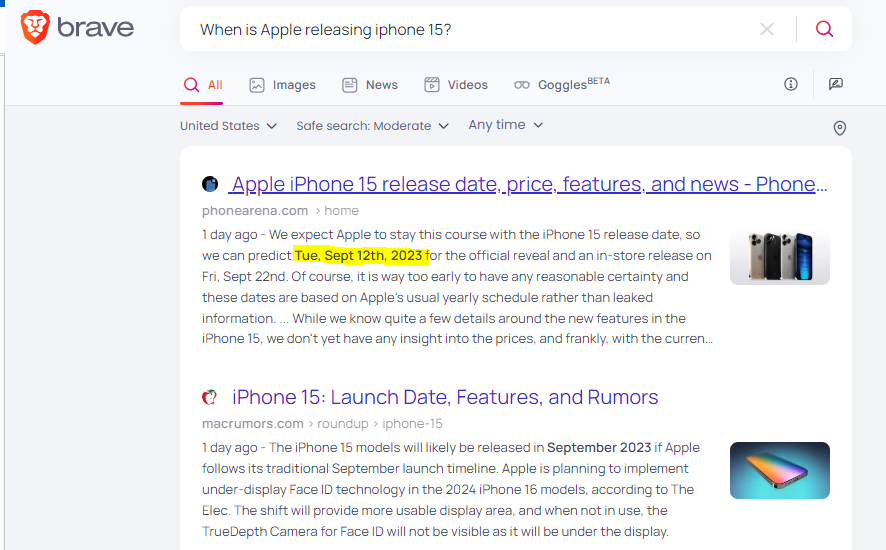
Task: Click the info circle icon
Action: click(x=791, y=84)
